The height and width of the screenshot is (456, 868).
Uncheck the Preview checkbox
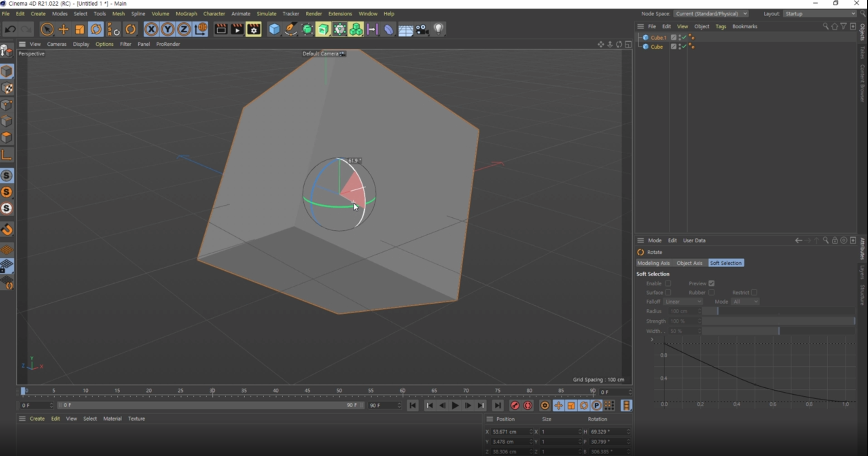point(711,283)
